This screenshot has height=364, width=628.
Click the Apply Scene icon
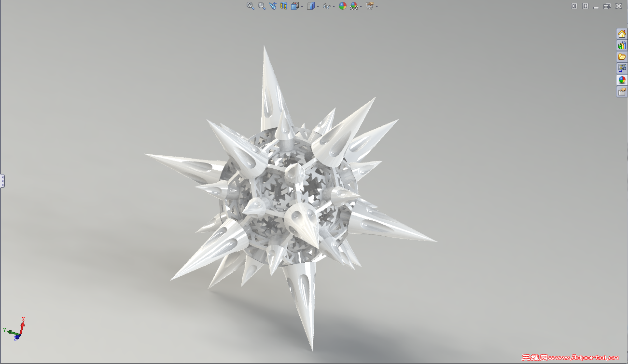coord(354,6)
